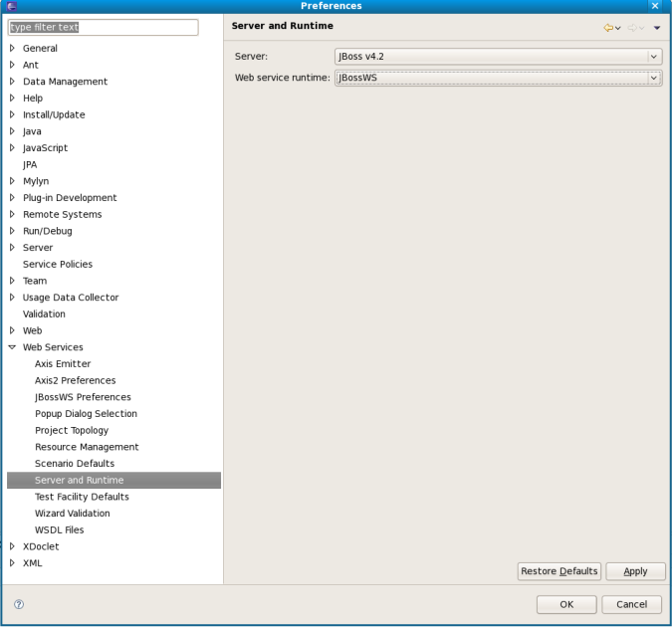The width and height of the screenshot is (672, 627).
Task: Expand the XDoclet tree node
Action: [x=12, y=546]
